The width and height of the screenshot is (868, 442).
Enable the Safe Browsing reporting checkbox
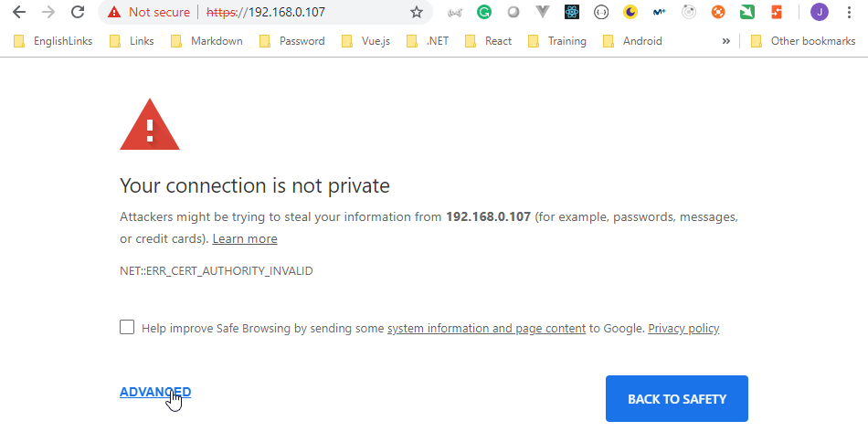(127, 327)
